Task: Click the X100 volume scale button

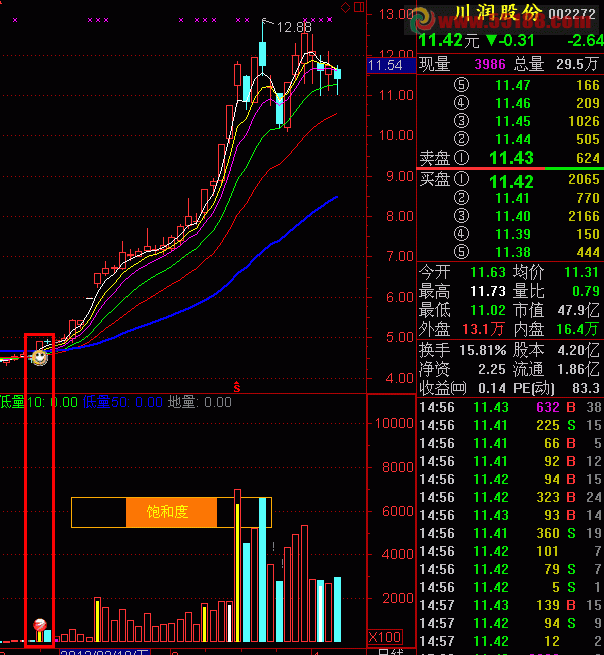Action: (x=385, y=637)
